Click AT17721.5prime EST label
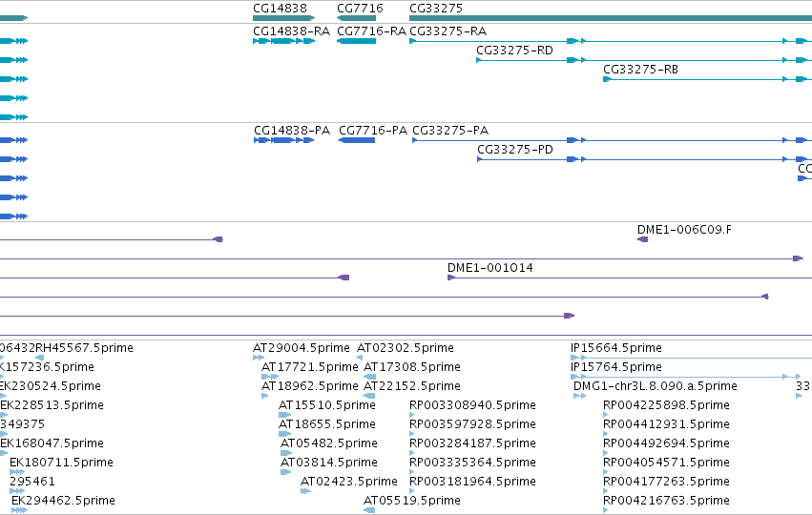812x515 pixels. point(310,367)
